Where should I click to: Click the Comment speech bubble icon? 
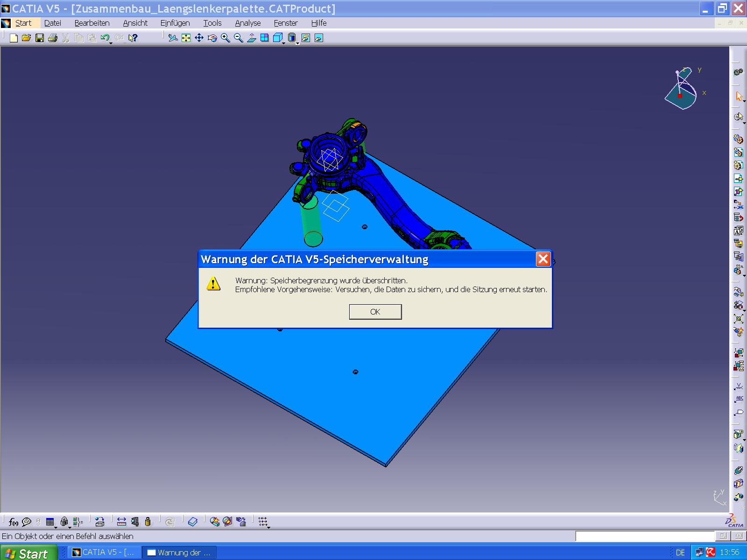point(27,522)
